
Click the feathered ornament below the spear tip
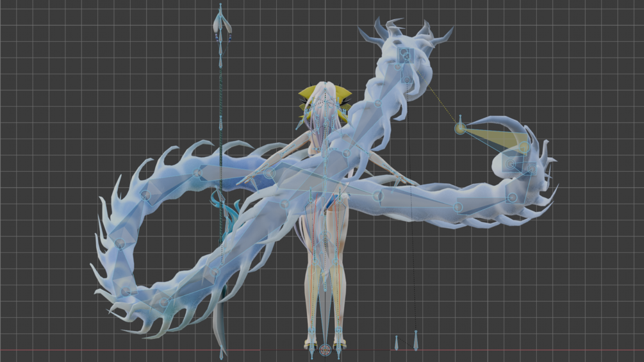[x=222, y=29]
